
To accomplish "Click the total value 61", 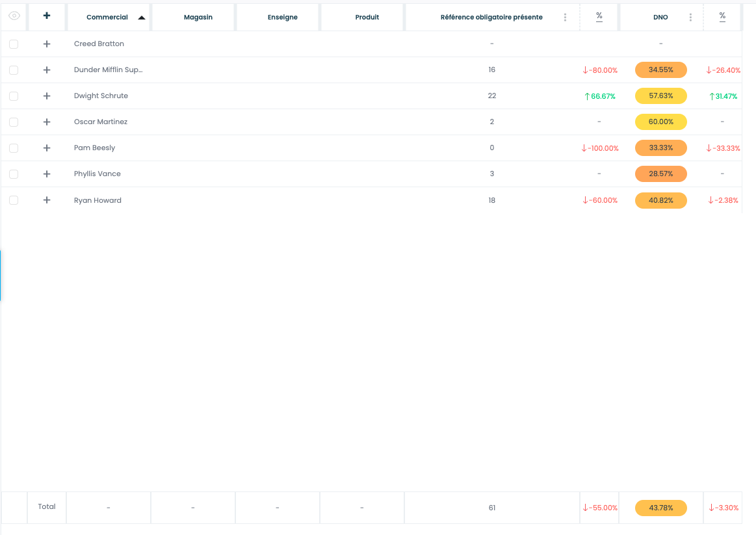I will pos(492,508).
